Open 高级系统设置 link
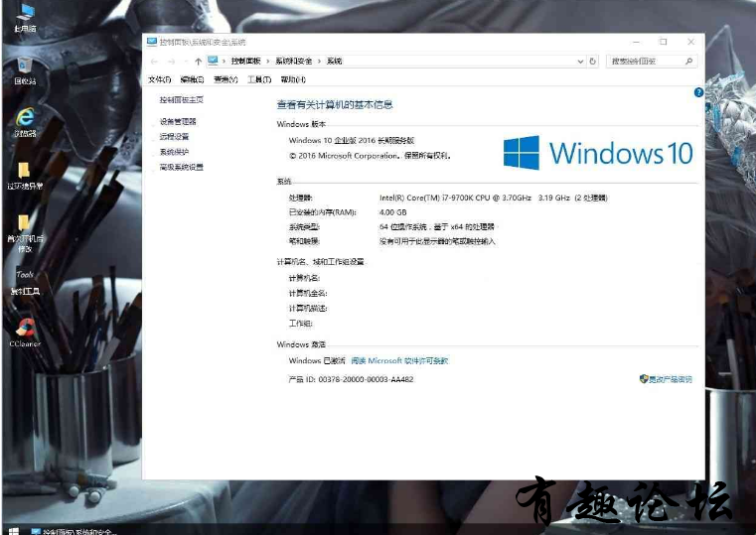The width and height of the screenshot is (756, 535). [x=181, y=167]
